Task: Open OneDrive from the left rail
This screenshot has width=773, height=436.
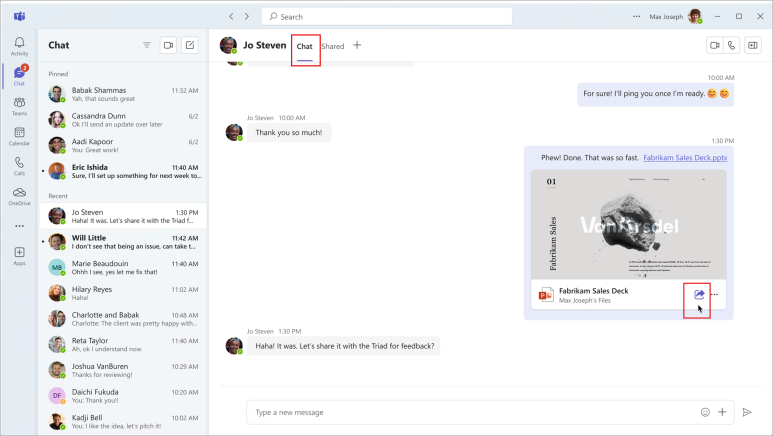Action: [19, 195]
